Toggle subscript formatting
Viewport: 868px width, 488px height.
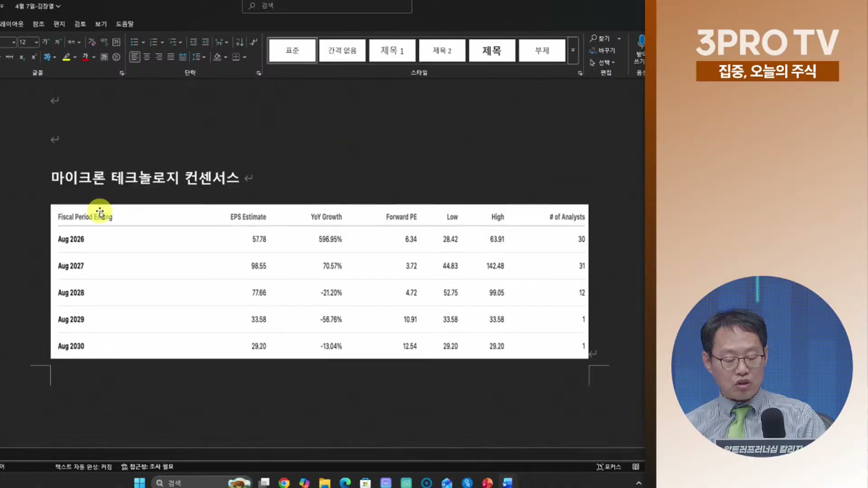click(x=22, y=57)
